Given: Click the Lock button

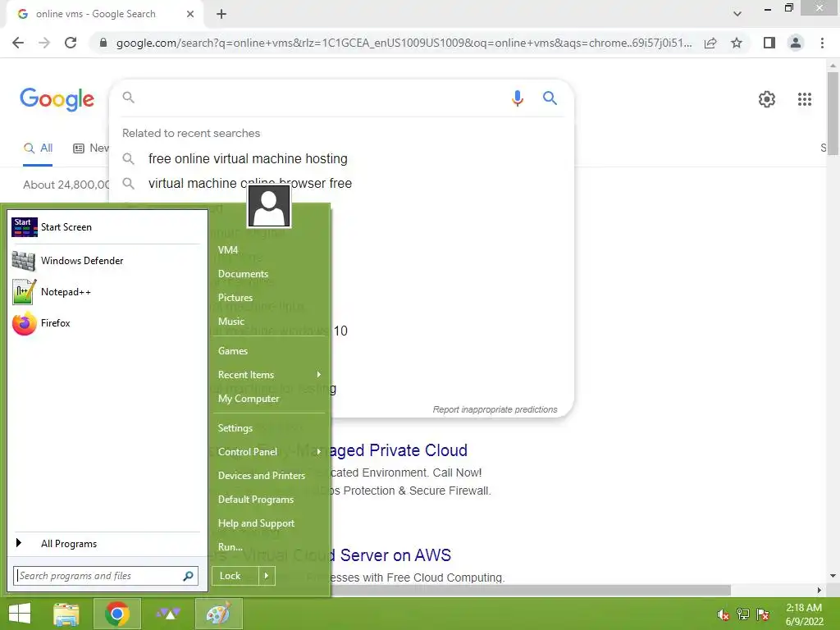Looking at the screenshot, I should click(235, 576).
